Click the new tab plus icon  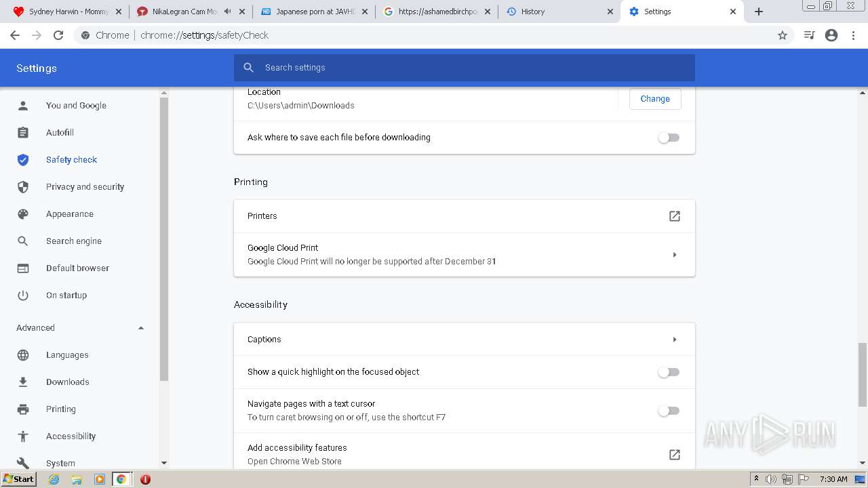[x=759, y=12]
